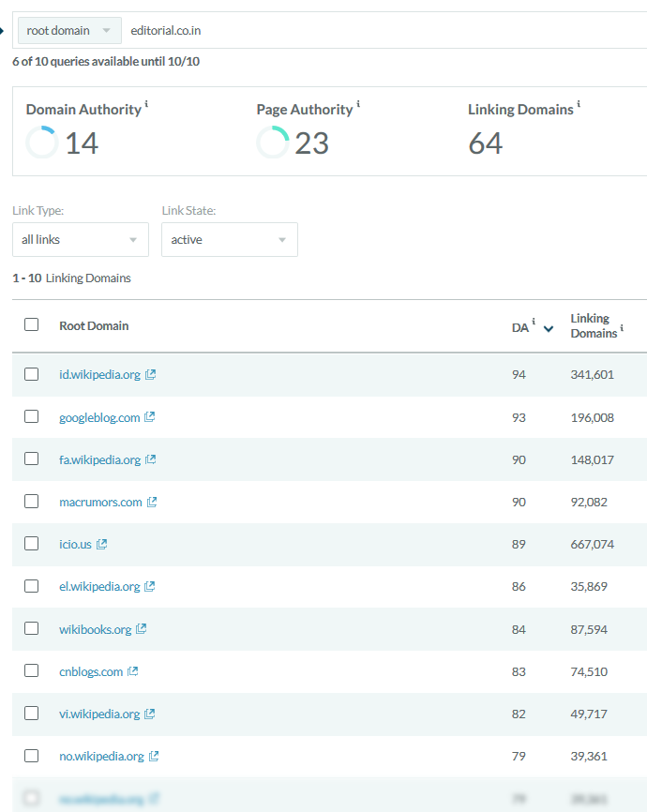Click DA value 94 for id.wikipedia.org

519,374
